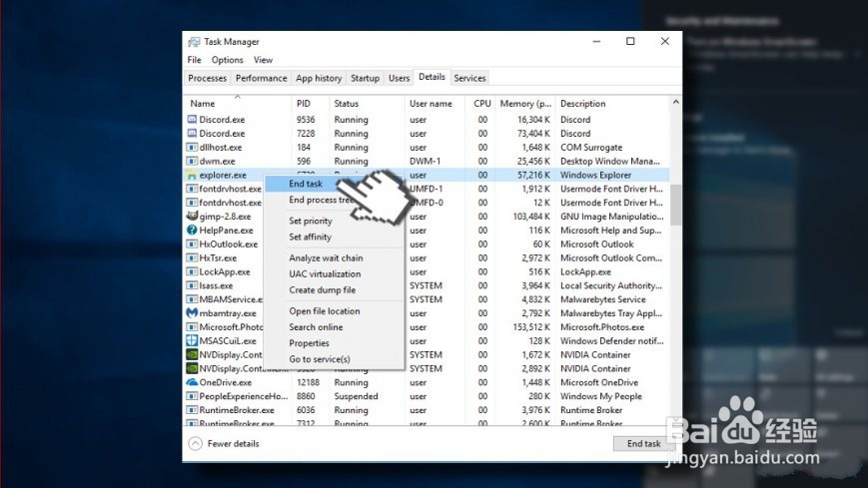
Task: Click the fontdrvhost.exe icon in UMFD-1 row
Action: [x=192, y=189]
